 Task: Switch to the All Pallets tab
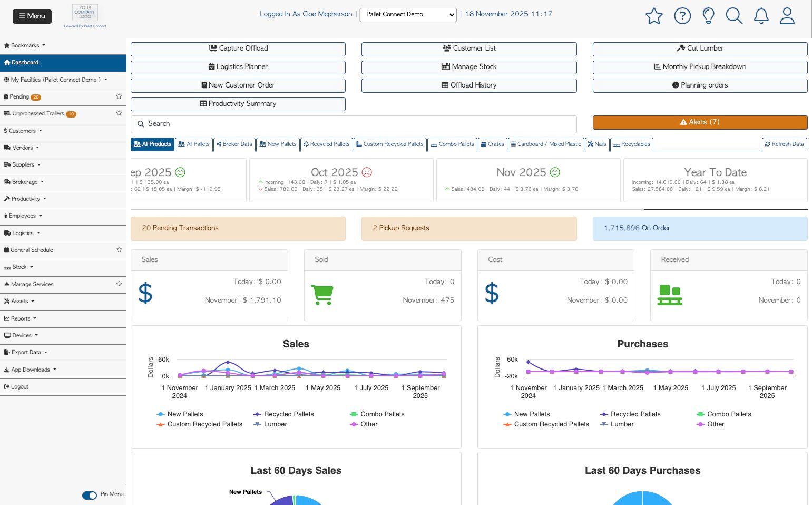[194, 144]
